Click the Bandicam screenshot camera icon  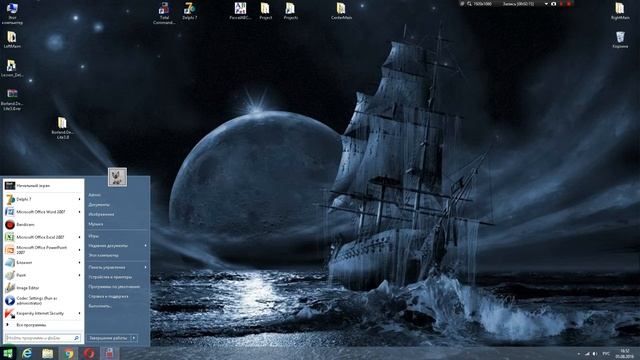(x=553, y=4)
